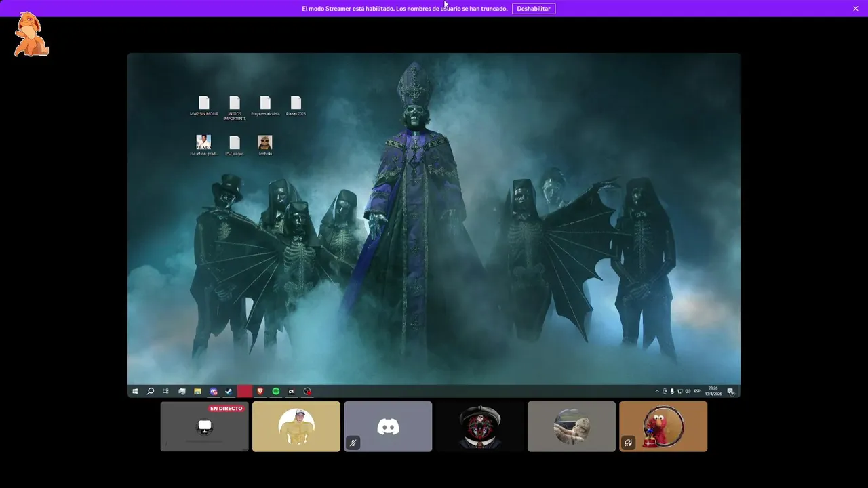868x488 pixels.
Task: Click the monitor icon in live stream tile
Action: pyautogui.click(x=204, y=426)
